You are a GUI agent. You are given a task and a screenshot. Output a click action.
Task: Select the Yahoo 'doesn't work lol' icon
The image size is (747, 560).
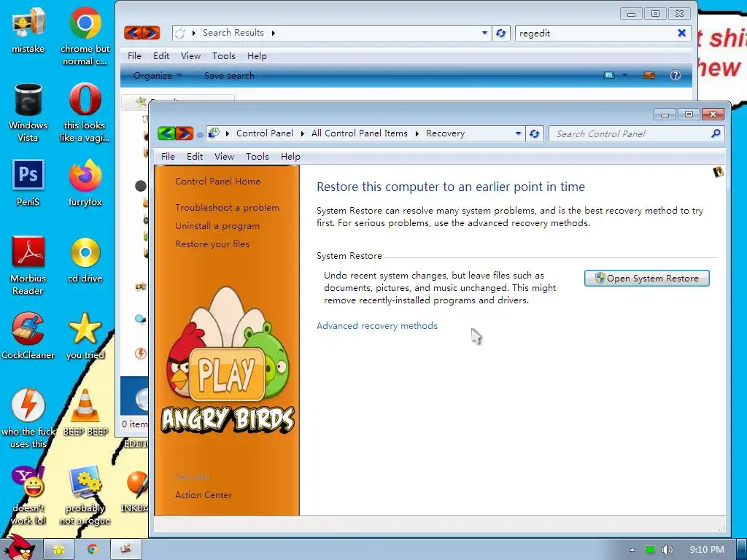click(28, 495)
